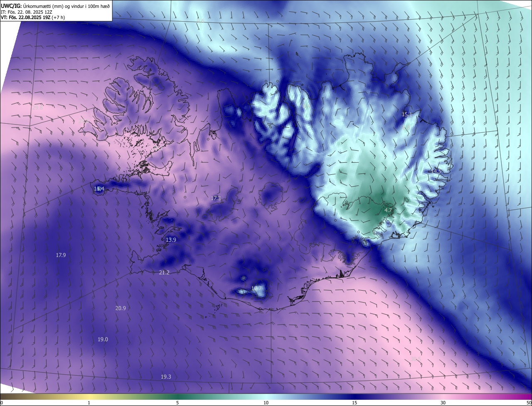Click the 13.9 value on the map
Screen dimensions: 532x406
(171, 240)
